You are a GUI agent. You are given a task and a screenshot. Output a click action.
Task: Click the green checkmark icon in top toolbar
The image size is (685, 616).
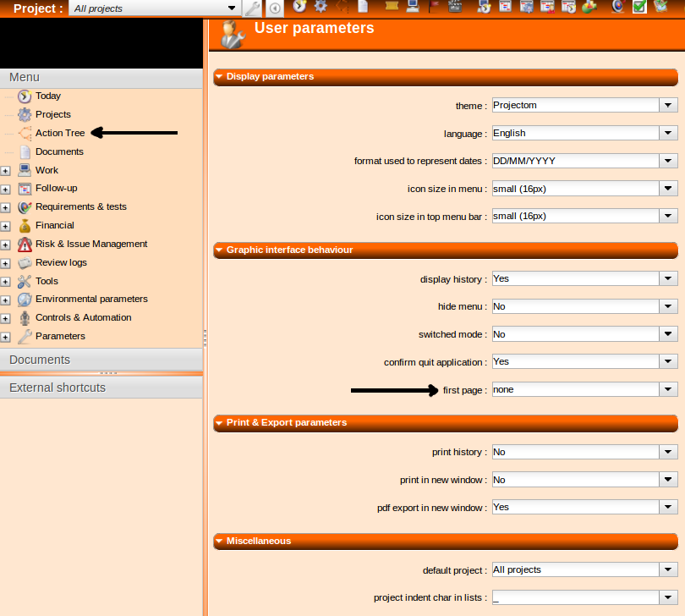(639, 7)
